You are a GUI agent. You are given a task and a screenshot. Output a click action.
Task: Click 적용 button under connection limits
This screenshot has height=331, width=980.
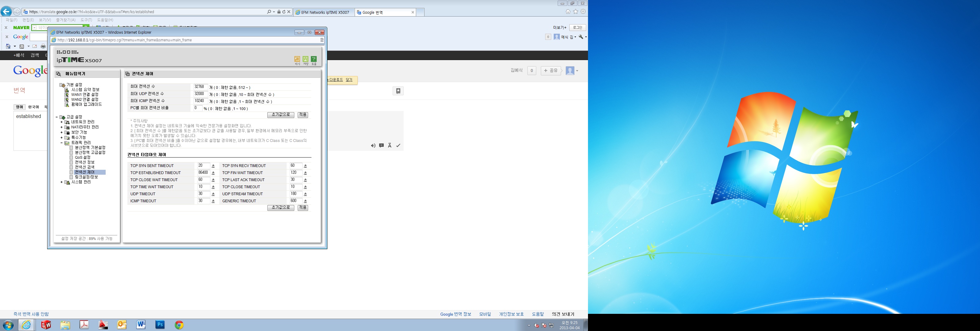coord(303,115)
